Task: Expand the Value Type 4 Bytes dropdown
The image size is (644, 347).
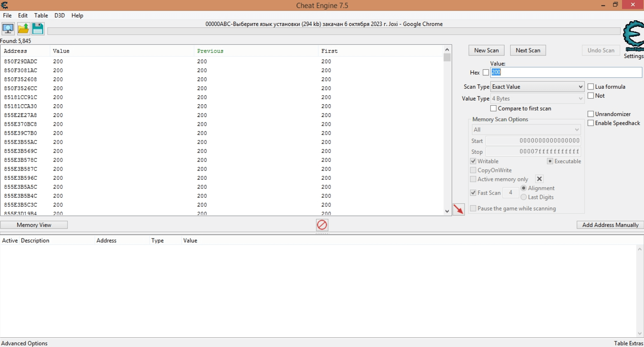Action: pos(537,98)
